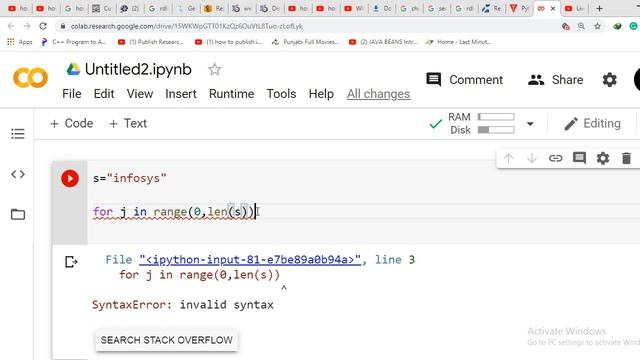Image resolution: width=640 pixels, height=360 pixels.
Task: Add a new Text cell
Action: click(128, 123)
